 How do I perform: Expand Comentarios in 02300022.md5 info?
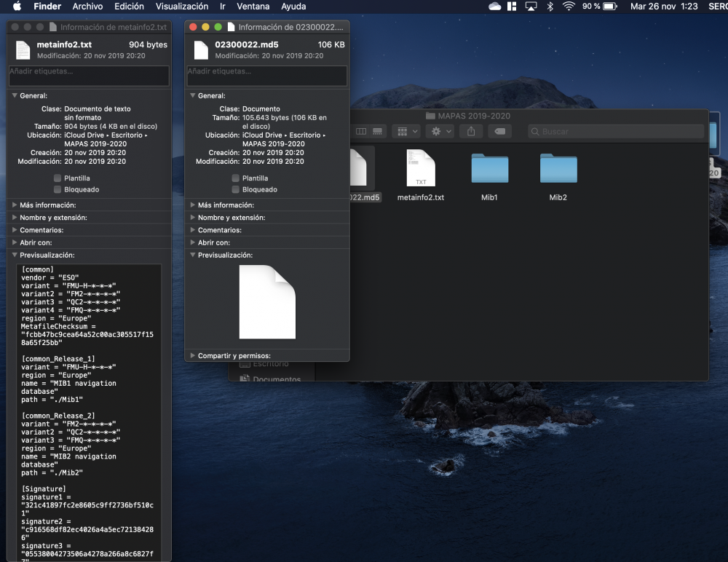[x=192, y=230]
